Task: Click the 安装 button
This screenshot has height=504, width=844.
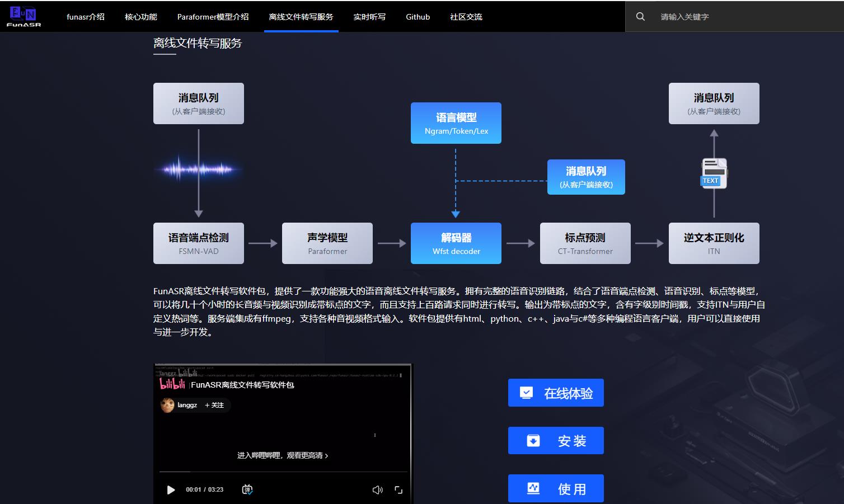Action: point(555,441)
